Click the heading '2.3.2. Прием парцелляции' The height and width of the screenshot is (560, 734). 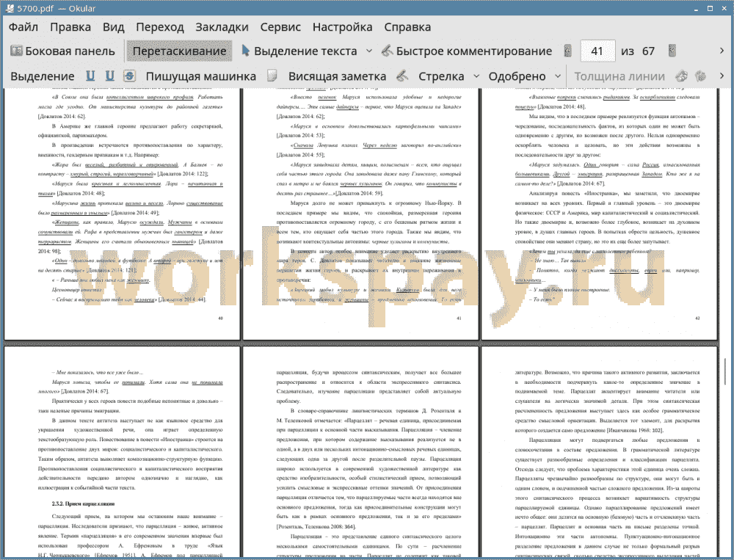tap(83, 503)
